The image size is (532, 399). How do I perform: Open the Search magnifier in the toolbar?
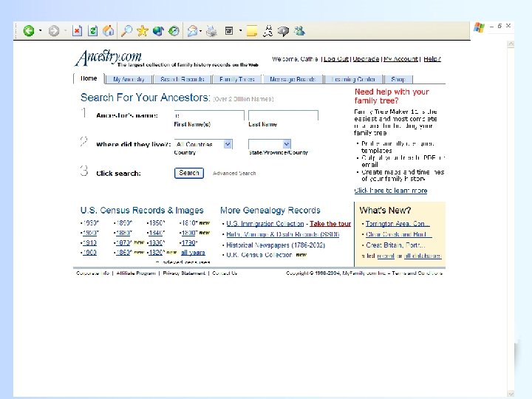tap(127, 31)
